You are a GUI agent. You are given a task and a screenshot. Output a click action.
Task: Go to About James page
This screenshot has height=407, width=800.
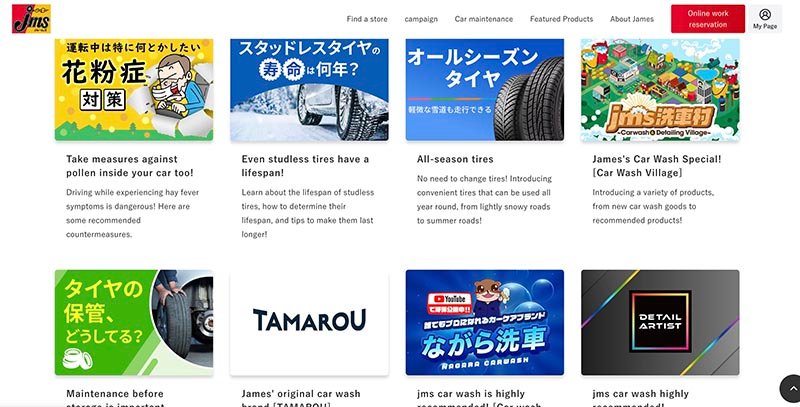pyautogui.click(x=632, y=19)
